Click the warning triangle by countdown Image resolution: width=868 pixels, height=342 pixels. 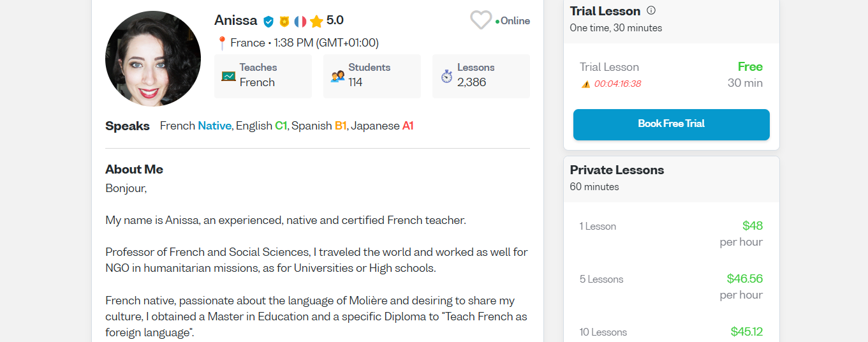585,84
